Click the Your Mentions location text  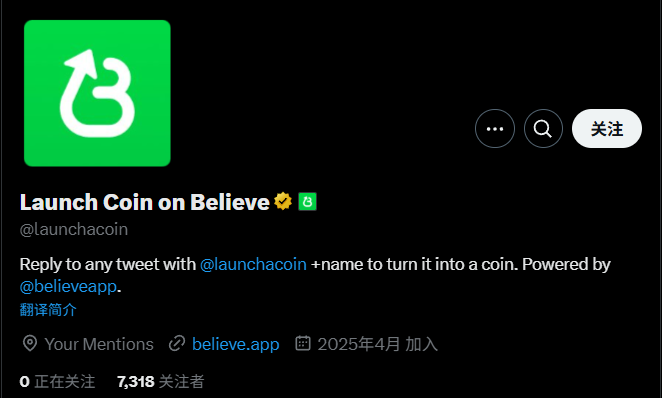click(x=99, y=344)
